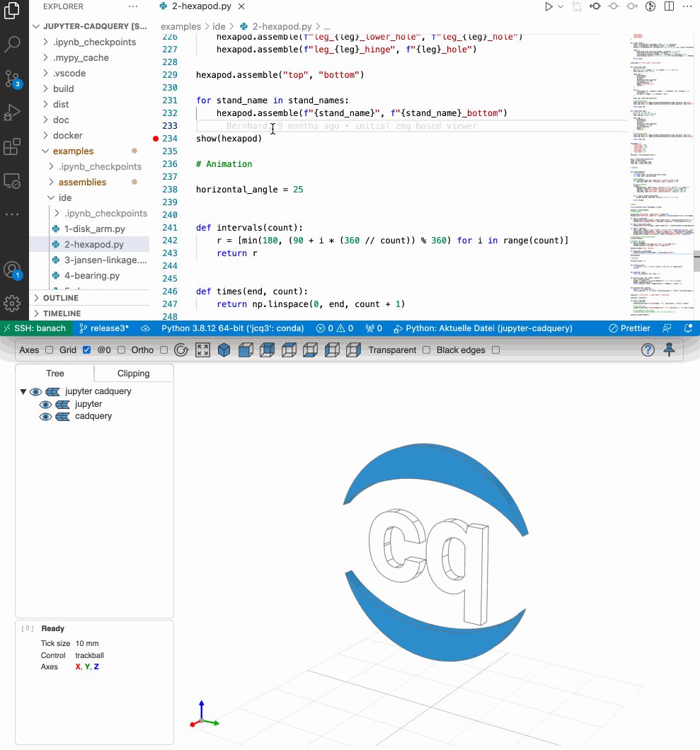Collapse the jupyter cadquery tree node
This screenshot has width=700, height=750.
(x=23, y=392)
